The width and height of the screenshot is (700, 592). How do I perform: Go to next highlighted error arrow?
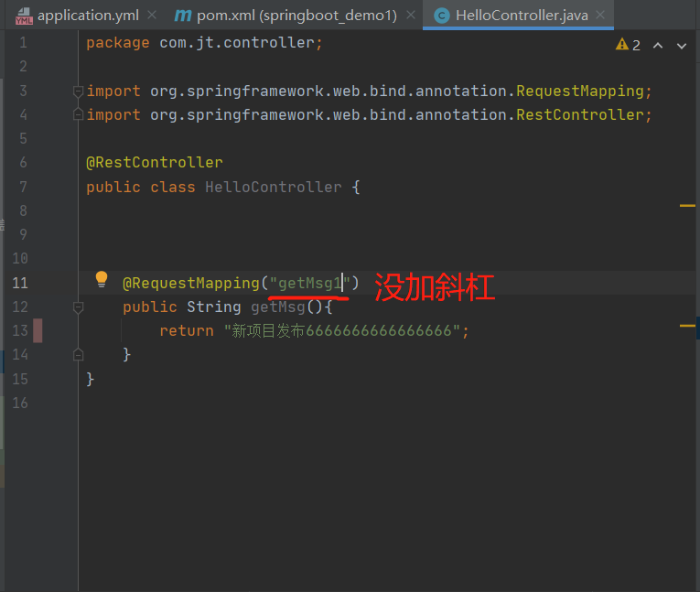[682, 46]
